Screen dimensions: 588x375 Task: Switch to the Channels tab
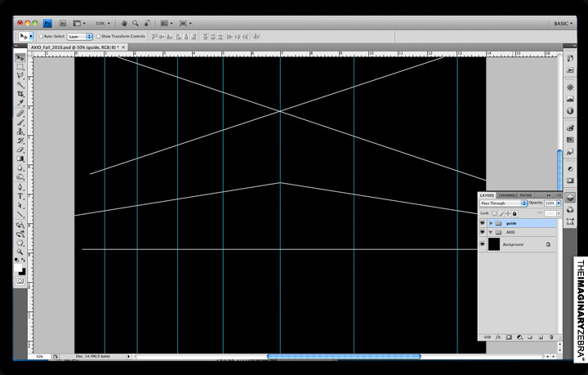[x=507, y=195]
